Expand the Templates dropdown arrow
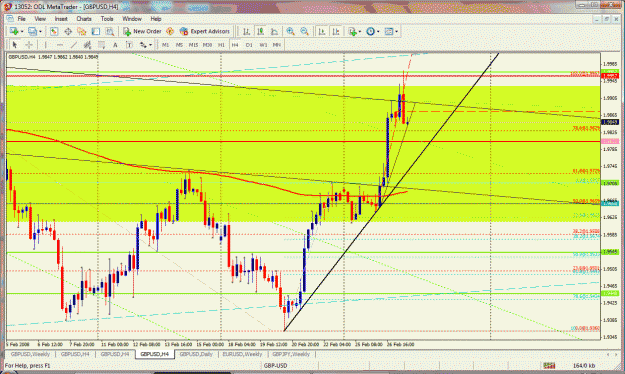Viewport: 625px width, 374px height. click(397, 31)
